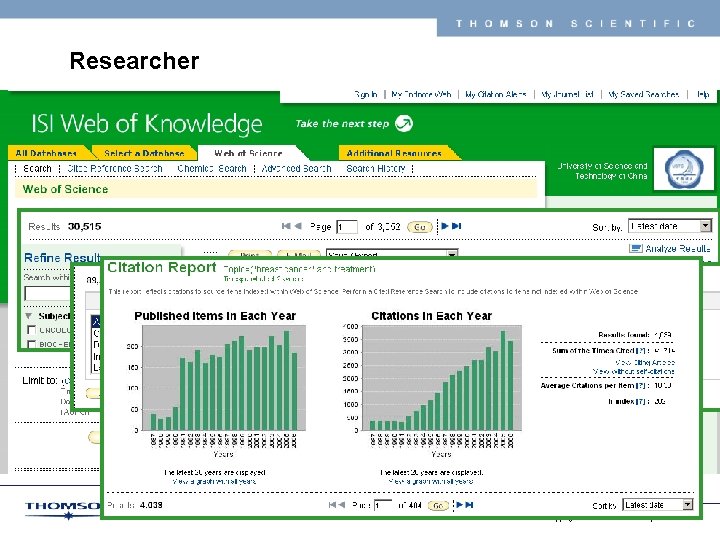Click Published Items in Each Year chart
This screenshot has width=720, height=540.
[x=224, y=378]
